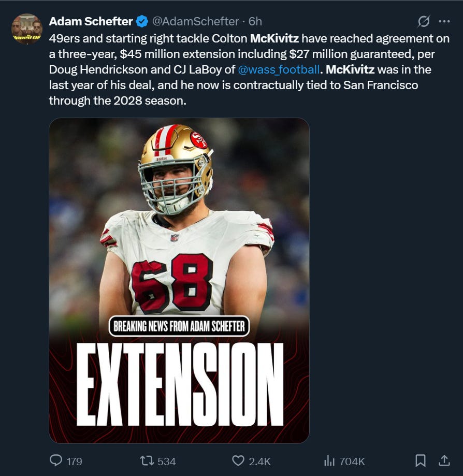Bookmark this post
Viewport: 463px width, 476px height.
(x=420, y=460)
